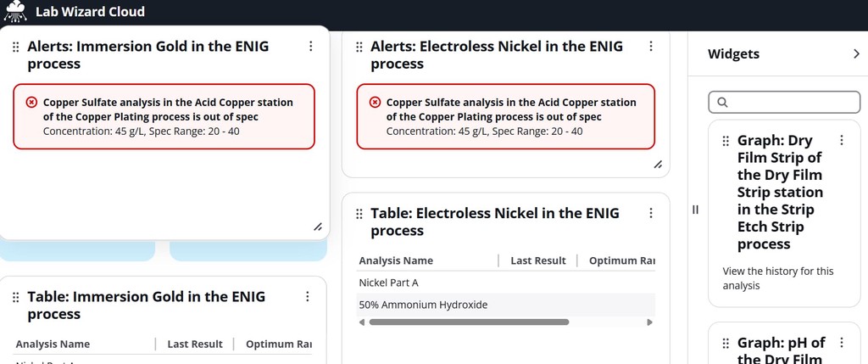Image resolution: width=868 pixels, height=364 pixels.
Task: Click the Lab Wizard Cloud logo icon
Action: tap(15, 12)
